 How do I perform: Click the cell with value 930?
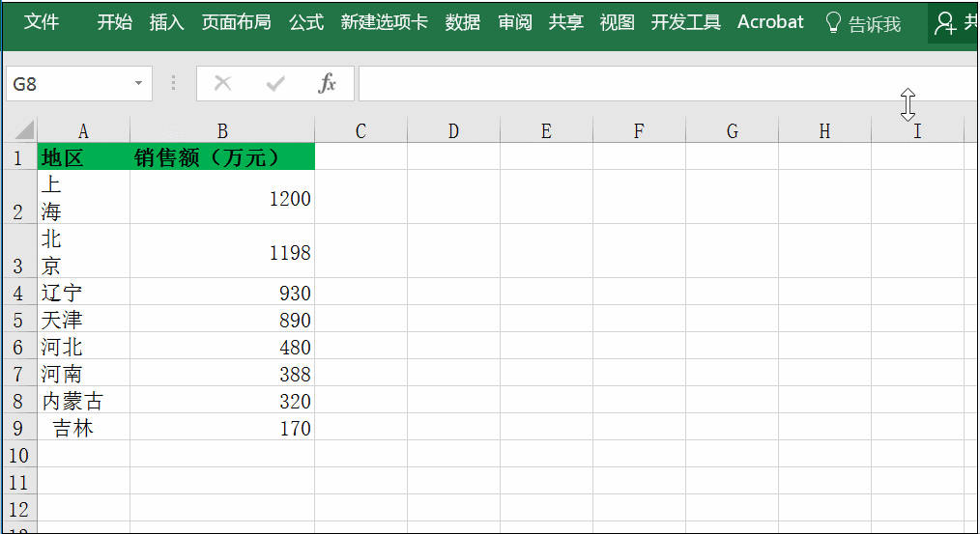(x=222, y=292)
